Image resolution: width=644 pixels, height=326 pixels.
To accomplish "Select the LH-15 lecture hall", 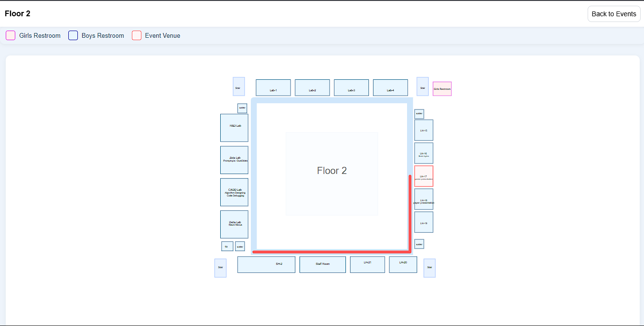I will 423,130.
